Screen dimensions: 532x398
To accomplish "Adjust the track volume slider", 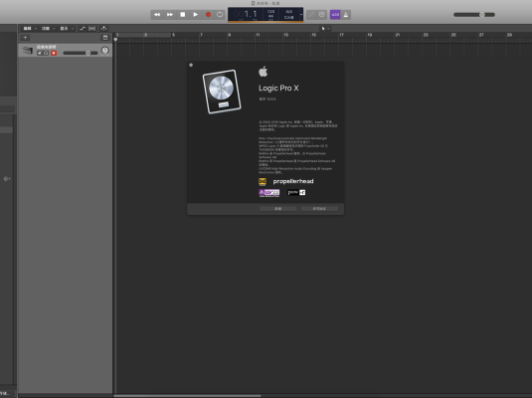I will tap(81, 53).
